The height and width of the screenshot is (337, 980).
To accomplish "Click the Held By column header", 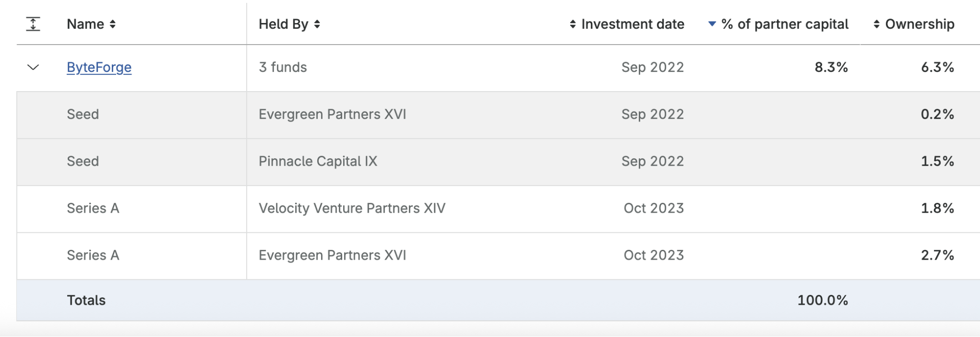I will point(283,24).
